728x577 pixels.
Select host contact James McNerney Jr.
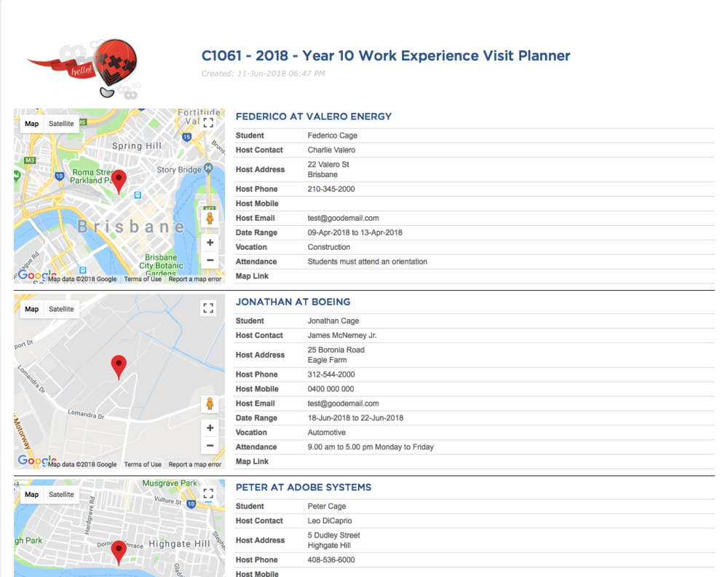point(342,335)
